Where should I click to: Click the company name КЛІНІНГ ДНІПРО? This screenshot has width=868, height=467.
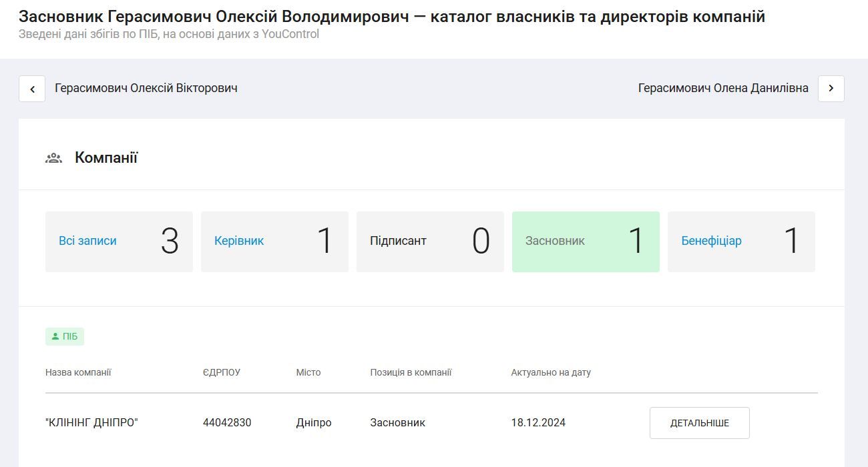click(x=91, y=422)
